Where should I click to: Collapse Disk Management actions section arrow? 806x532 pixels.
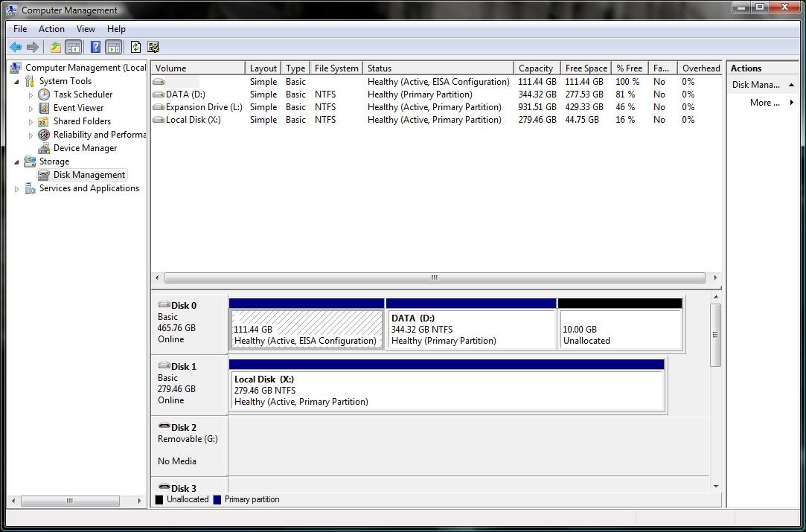[792, 86]
